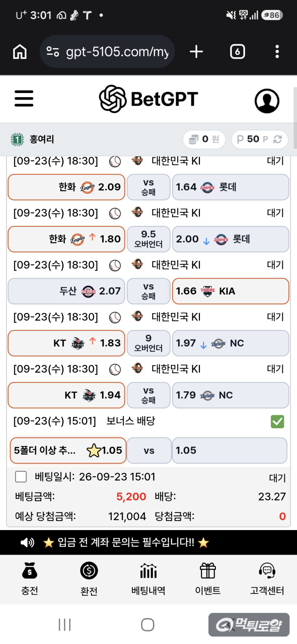
Task: Select the 1.66 KIA odds button
Action: click(230, 291)
